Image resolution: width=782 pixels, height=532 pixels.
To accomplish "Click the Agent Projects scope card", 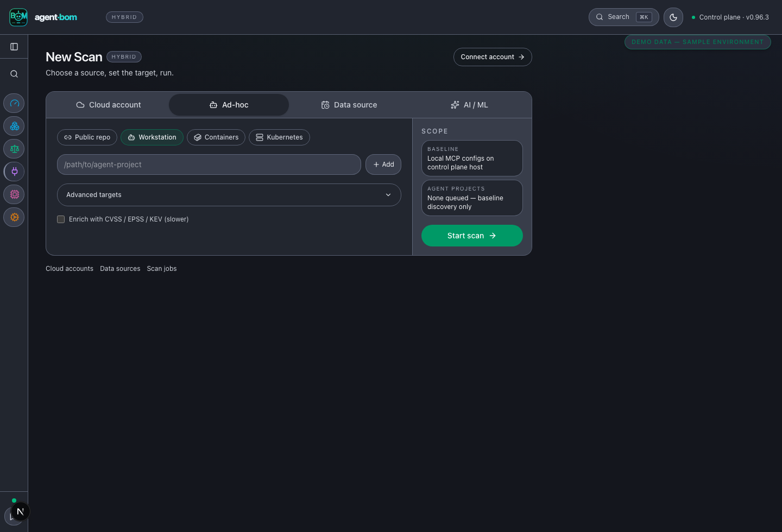I will [472, 198].
